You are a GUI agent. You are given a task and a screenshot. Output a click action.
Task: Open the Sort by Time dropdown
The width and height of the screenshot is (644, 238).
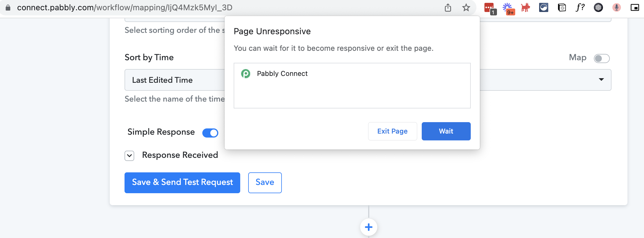(x=368, y=80)
